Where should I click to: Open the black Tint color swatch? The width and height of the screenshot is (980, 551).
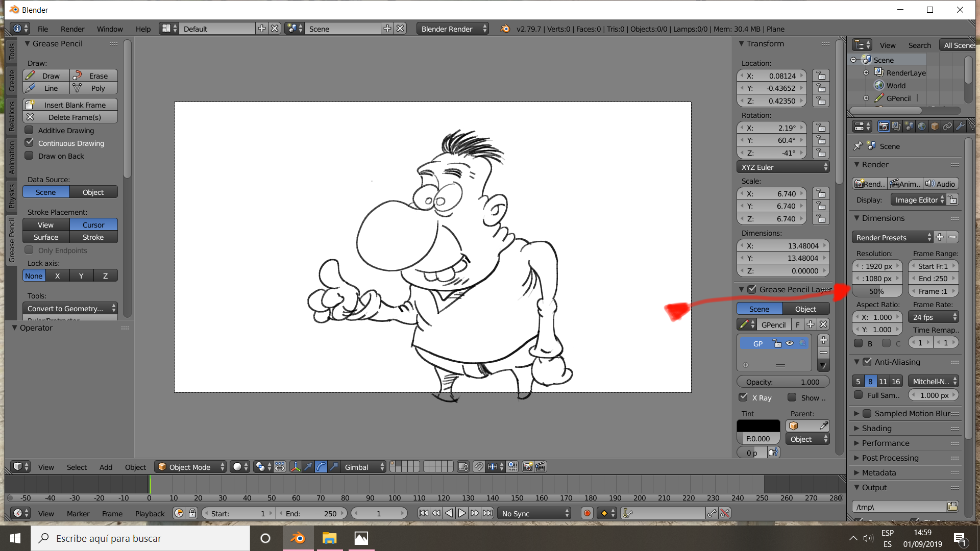(x=758, y=425)
